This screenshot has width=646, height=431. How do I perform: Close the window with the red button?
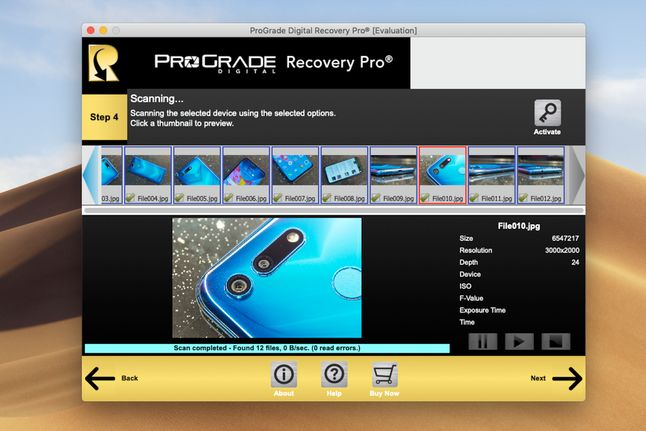pyautogui.click(x=91, y=30)
